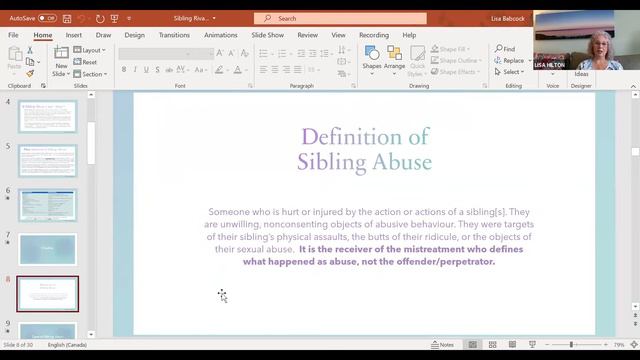Click the bullet list icon

(263, 53)
